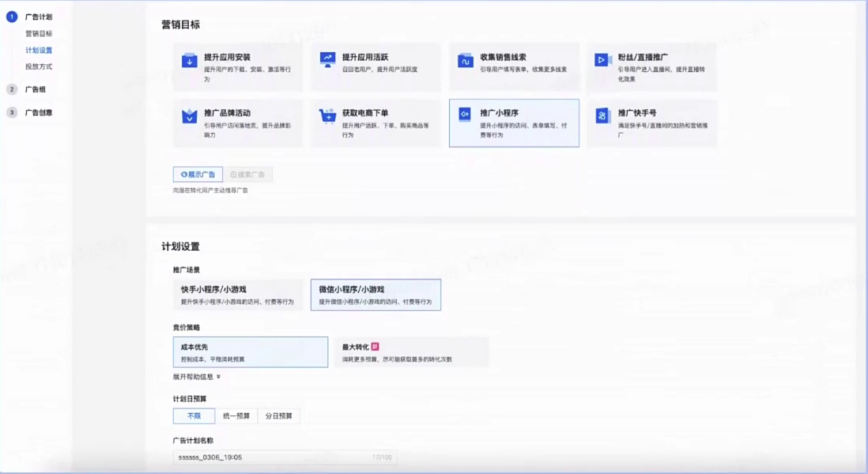The height and width of the screenshot is (474, 868).
Task: Select the 提升应用安装 download icon
Action: [x=190, y=62]
